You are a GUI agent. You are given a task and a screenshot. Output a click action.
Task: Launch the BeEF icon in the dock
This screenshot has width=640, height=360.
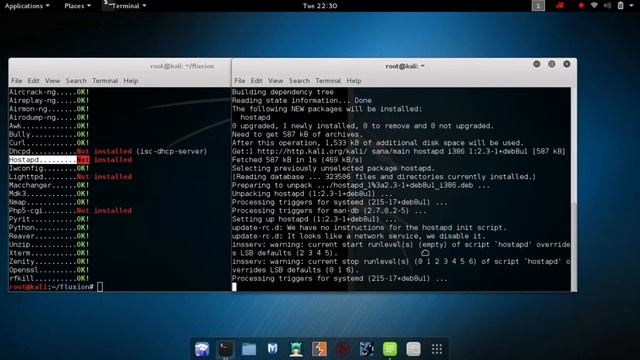(x=367, y=349)
